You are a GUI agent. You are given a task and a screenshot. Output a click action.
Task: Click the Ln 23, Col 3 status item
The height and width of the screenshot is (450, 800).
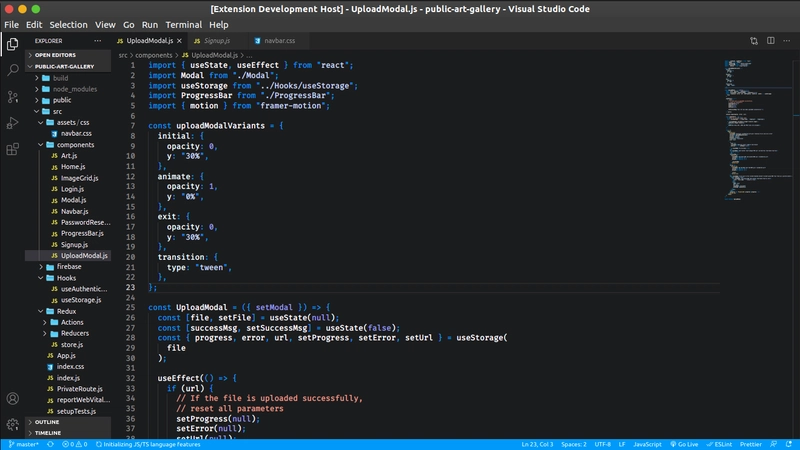click(x=537, y=444)
